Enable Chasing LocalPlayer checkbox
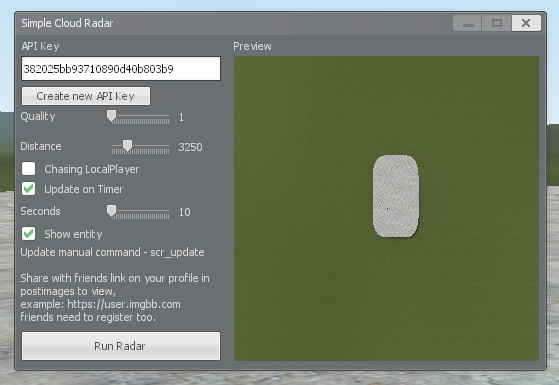The height and width of the screenshot is (385, 559). [29, 169]
